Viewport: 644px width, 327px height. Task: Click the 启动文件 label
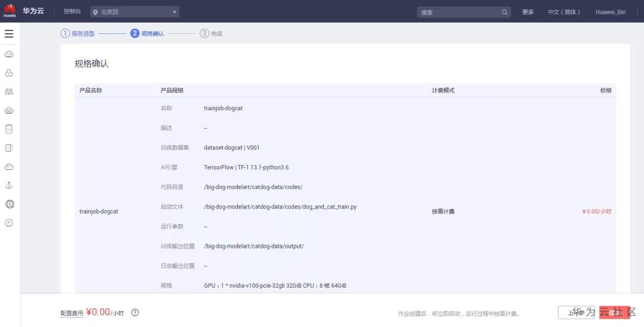tap(172, 207)
